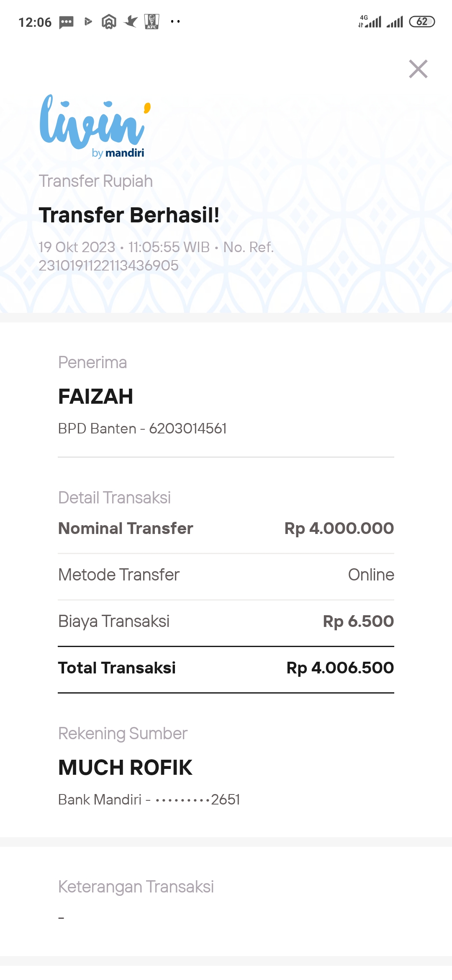Tap the bird notification icon

click(x=131, y=21)
